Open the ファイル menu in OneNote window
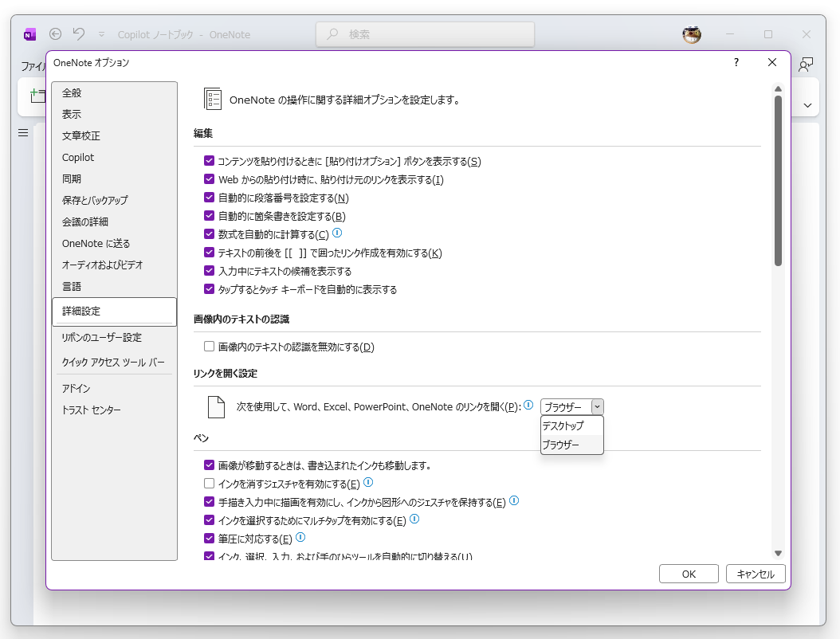Viewport: 840px width, 639px height. click(x=33, y=66)
